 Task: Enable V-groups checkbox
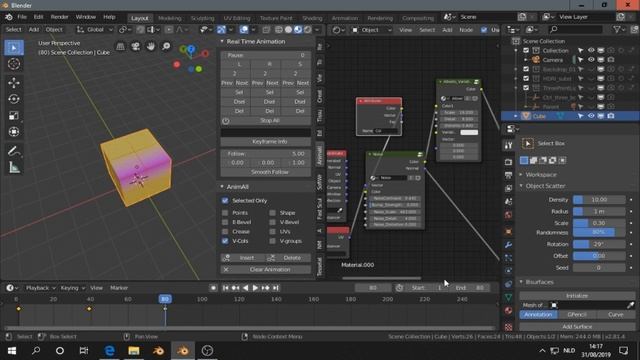click(272, 241)
